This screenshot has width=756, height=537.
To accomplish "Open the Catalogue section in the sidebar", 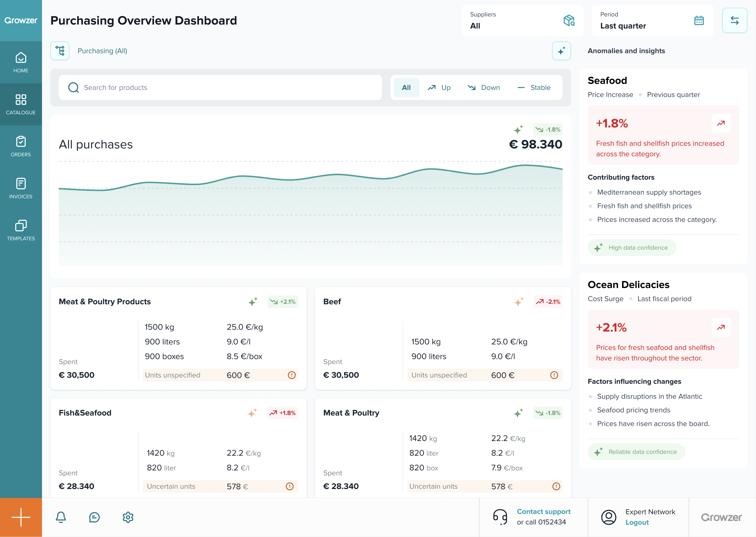I will [21, 104].
